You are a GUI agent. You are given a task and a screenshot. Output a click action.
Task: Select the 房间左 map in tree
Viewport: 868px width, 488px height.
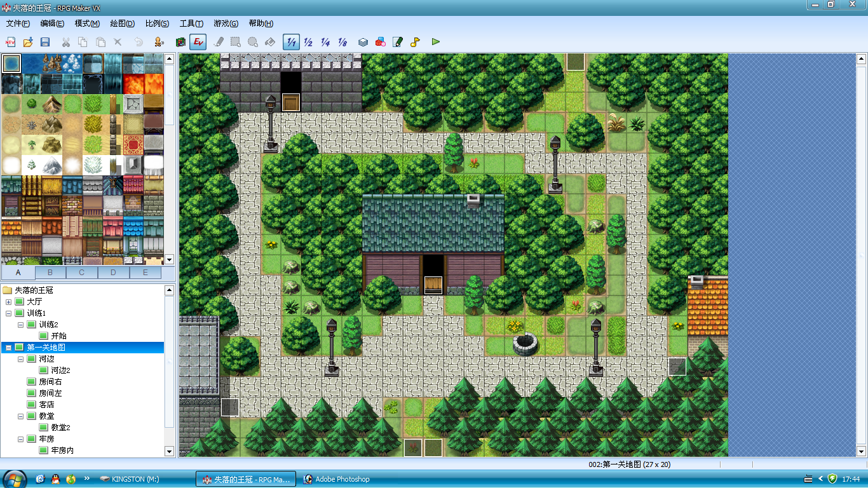[x=50, y=393]
